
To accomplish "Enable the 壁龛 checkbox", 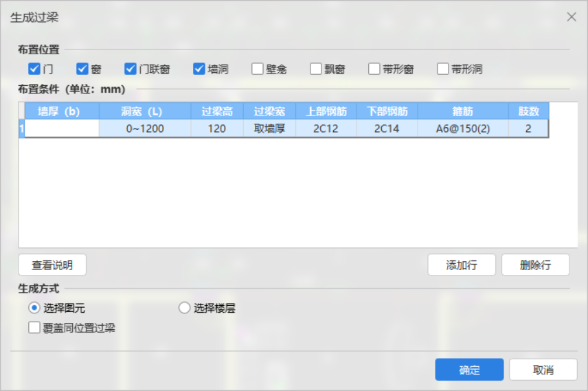I will tap(257, 69).
